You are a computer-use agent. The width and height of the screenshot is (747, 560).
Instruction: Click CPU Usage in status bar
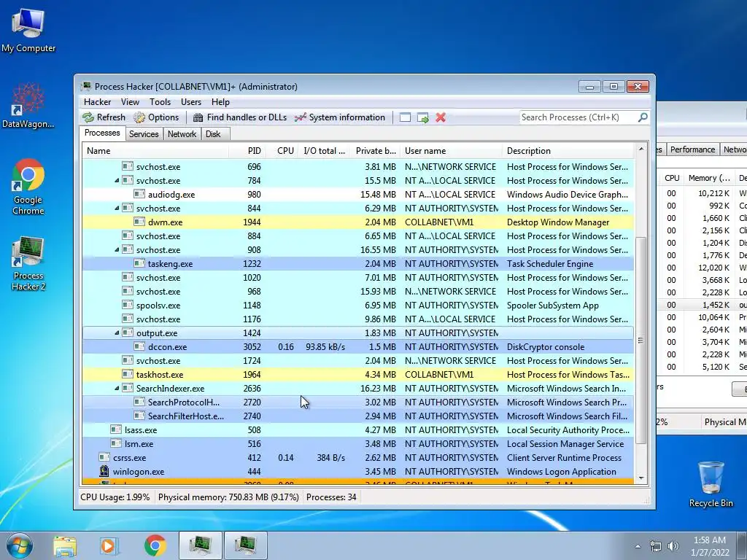tap(115, 497)
